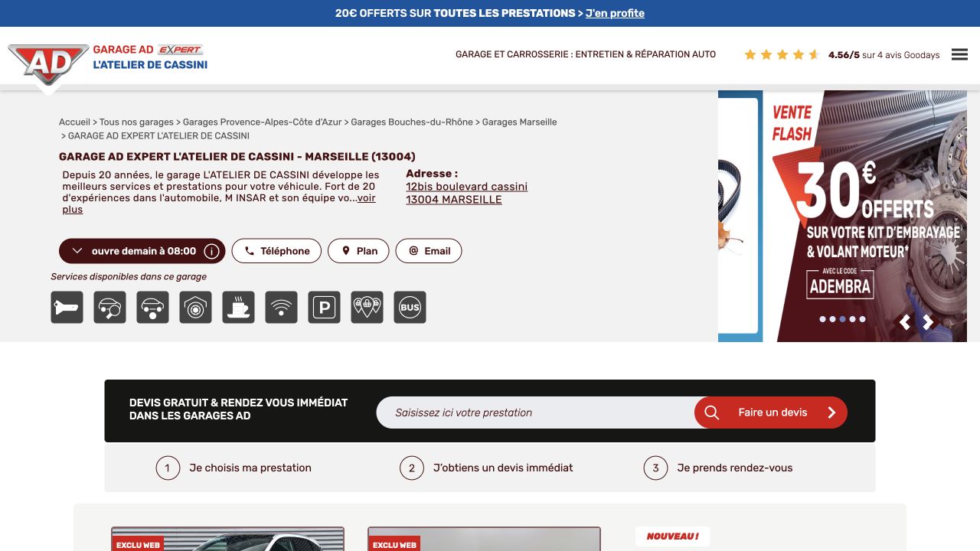Click step 3 'Je prends rendez-vous'
The width and height of the screenshot is (980, 551).
tap(718, 468)
